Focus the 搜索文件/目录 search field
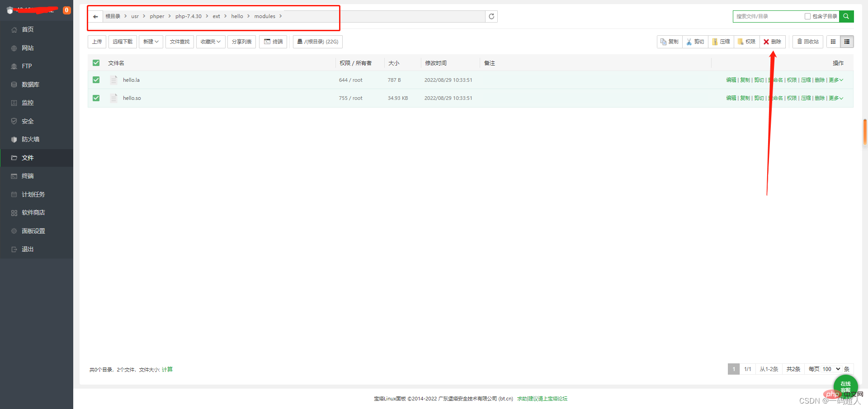The height and width of the screenshot is (409, 868). (767, 16)
